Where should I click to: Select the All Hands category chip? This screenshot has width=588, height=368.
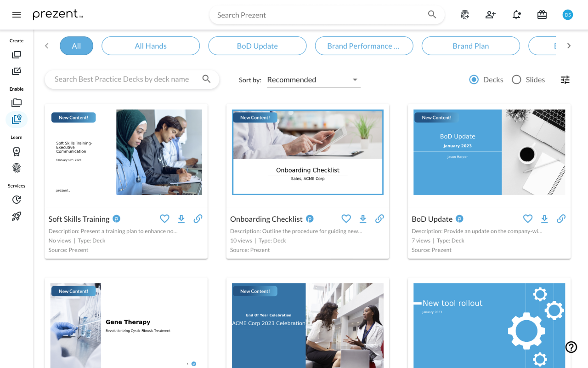tap(151, 46)
